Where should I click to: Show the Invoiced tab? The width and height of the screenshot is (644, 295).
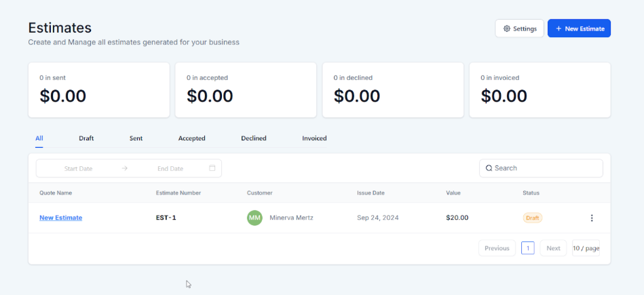[314, 138]
